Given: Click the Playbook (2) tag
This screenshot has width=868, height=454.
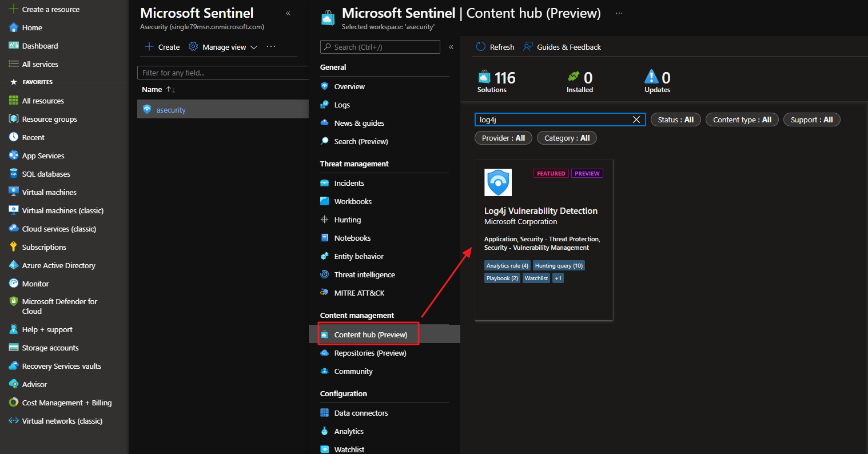Looking at the screenshot, I should point(502,278).
